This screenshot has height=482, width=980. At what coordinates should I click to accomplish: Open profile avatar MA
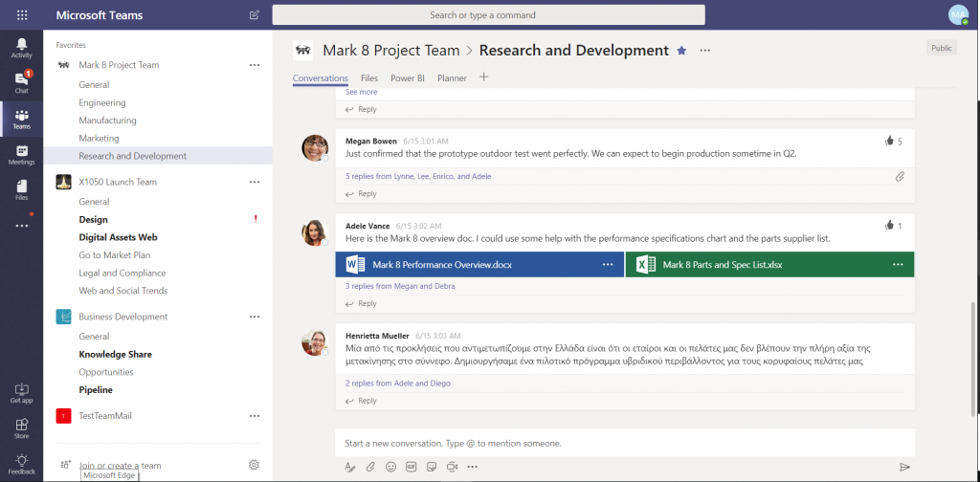pos(958,15)
